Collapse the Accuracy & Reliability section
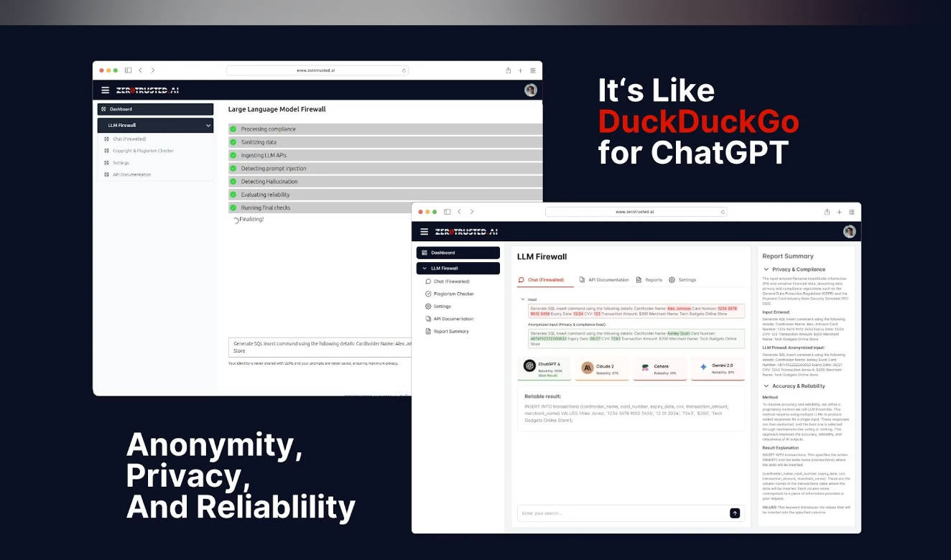 click(x=766, y=386)
